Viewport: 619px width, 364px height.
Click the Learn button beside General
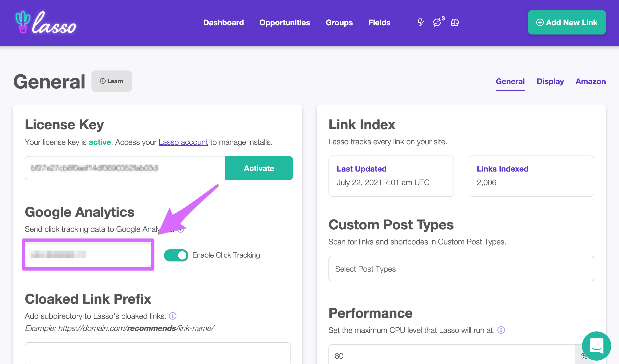[111, 81]
